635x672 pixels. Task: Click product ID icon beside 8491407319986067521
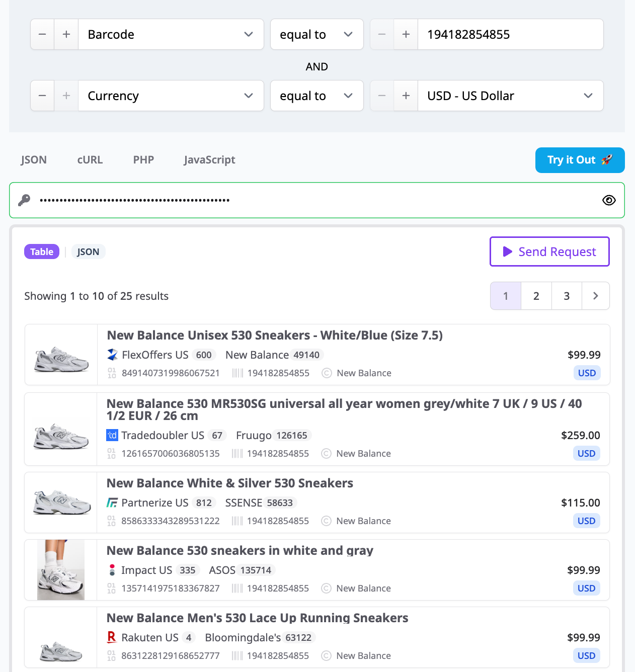point(112,373)
